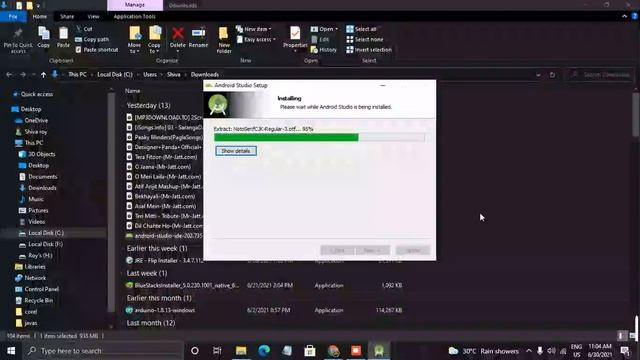Click the Cancel button in setup
Viewport: 640px width, 360px height.
(413, 250)
